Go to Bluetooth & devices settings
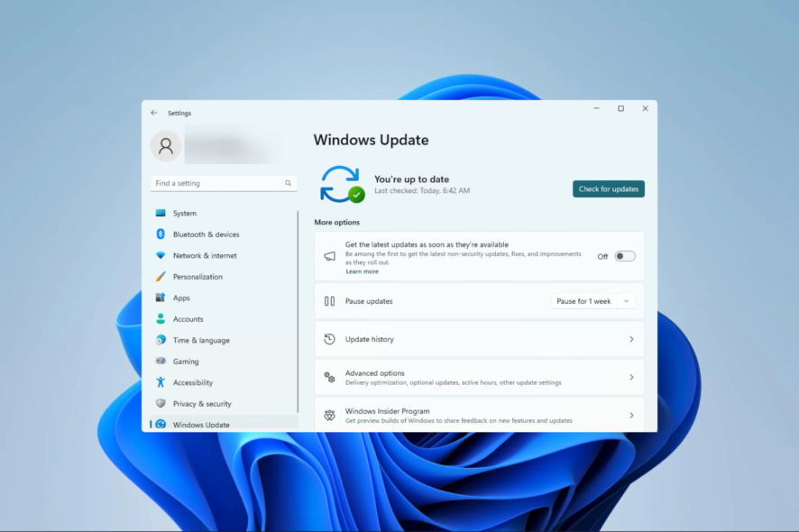 [x=223, y=234]
